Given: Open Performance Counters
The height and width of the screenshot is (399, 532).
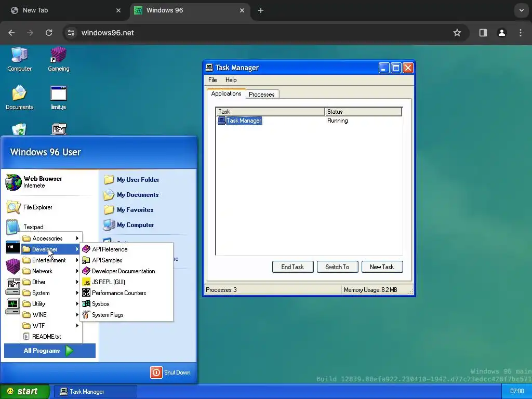Looking at the screenshot, I should [126, 293].
